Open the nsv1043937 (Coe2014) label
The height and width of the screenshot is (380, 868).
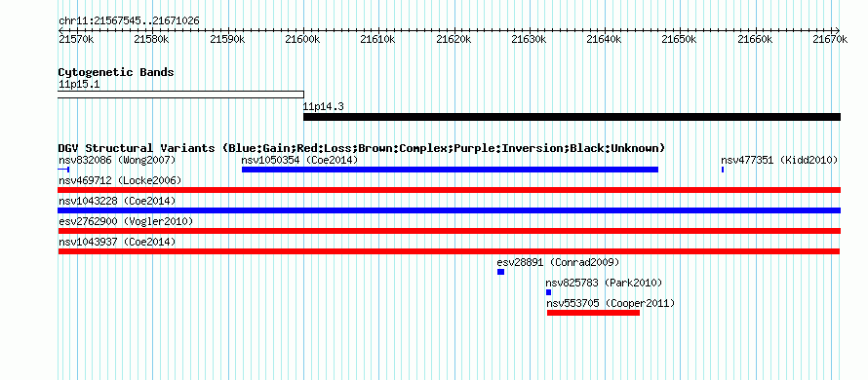pyautogui.click(x=117, y=242)
